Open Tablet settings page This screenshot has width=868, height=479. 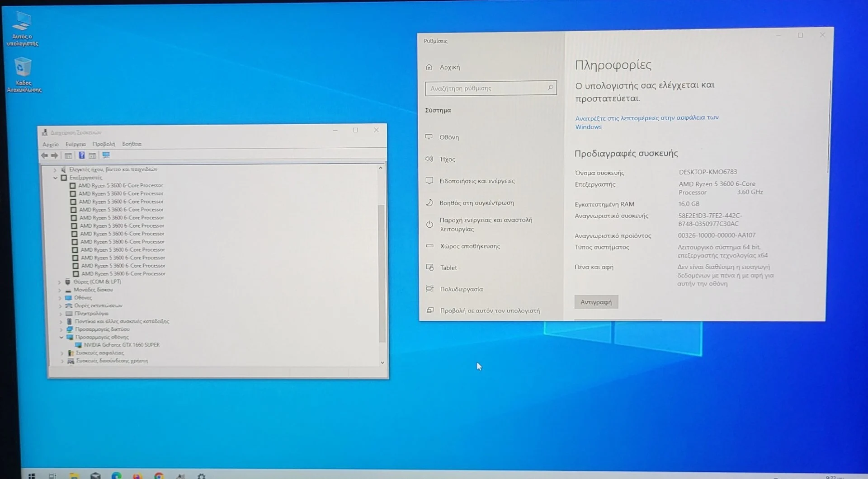tap(448, 268)
